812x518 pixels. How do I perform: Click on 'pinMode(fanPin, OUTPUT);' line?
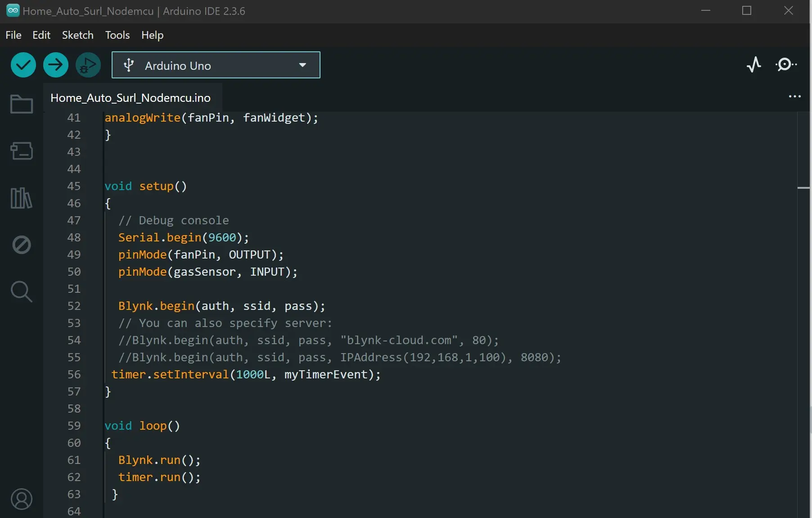pyautogui.click(x=201, y=254)
